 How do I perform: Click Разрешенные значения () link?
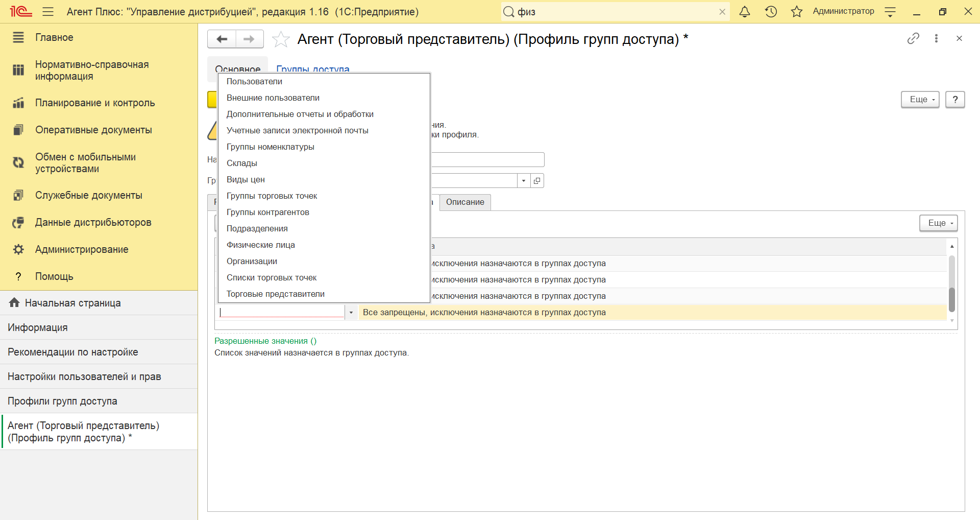tap(265, 341)
